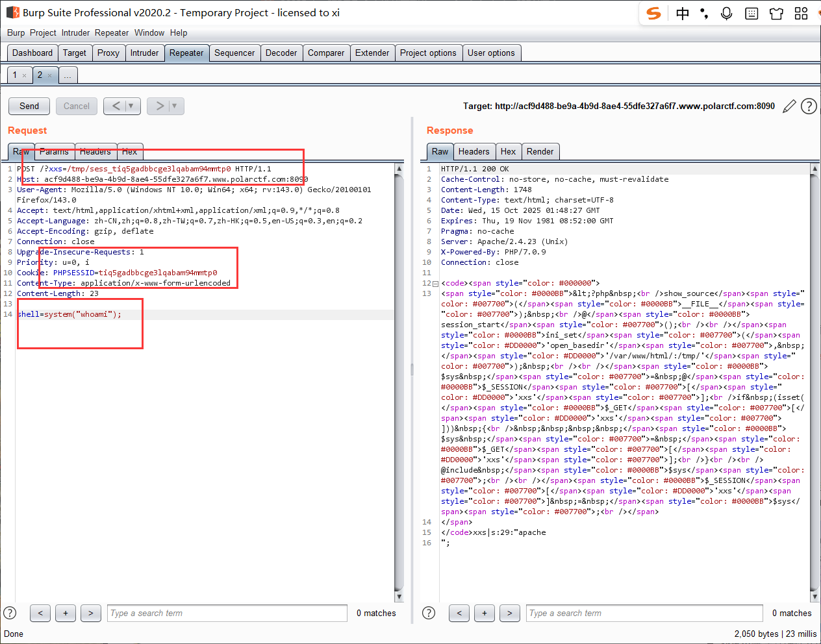This screenshot has height=644, width=821.
Task: Close Repeater tab 1
Action: 25,76
